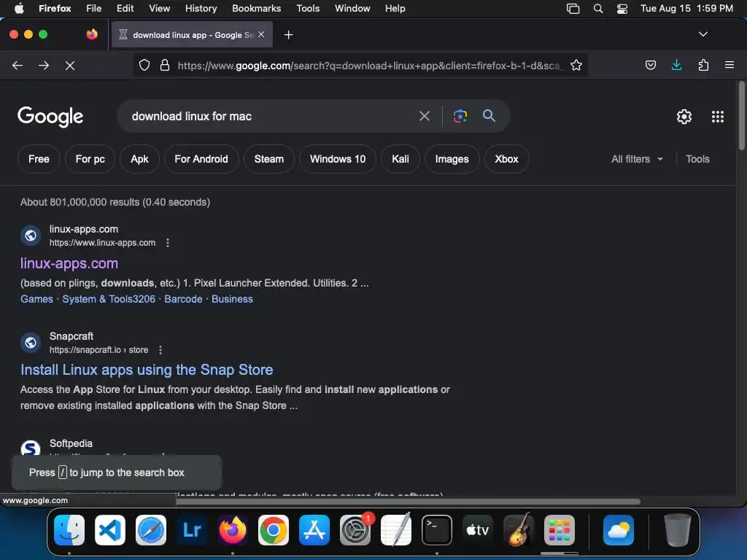
Task: Open macOS Spotlight search in menu bar
Action: [x=598, y=9]
